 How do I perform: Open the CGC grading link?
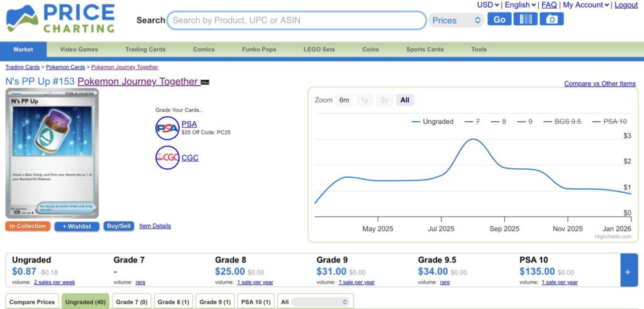coord(190,158)
